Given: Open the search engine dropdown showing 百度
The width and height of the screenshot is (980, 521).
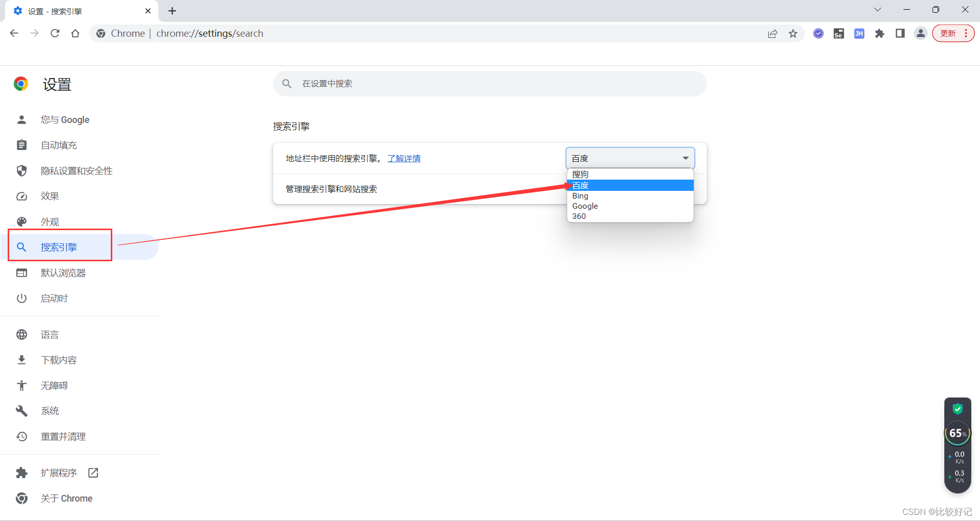Looking at the screenshot, I should coord(630,158).
